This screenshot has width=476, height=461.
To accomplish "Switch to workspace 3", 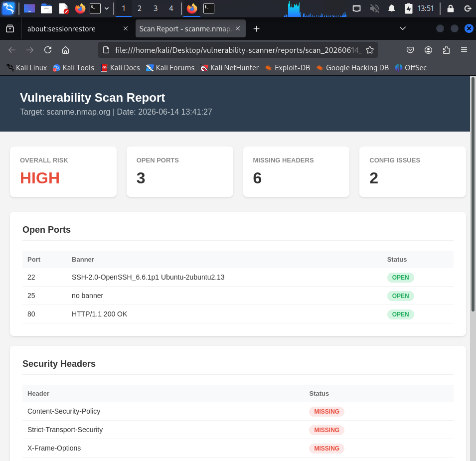I will pos(156,8).
